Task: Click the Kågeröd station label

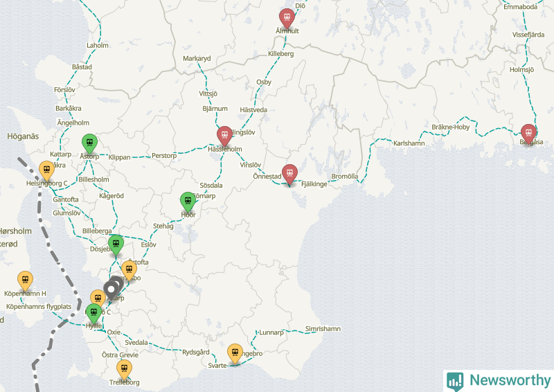Action: 111,196
